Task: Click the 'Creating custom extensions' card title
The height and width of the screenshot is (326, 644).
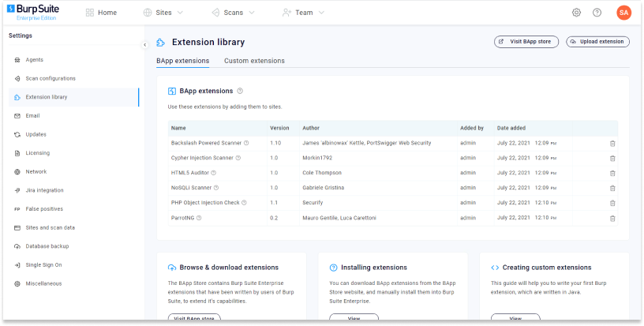Action: [547, 268]
